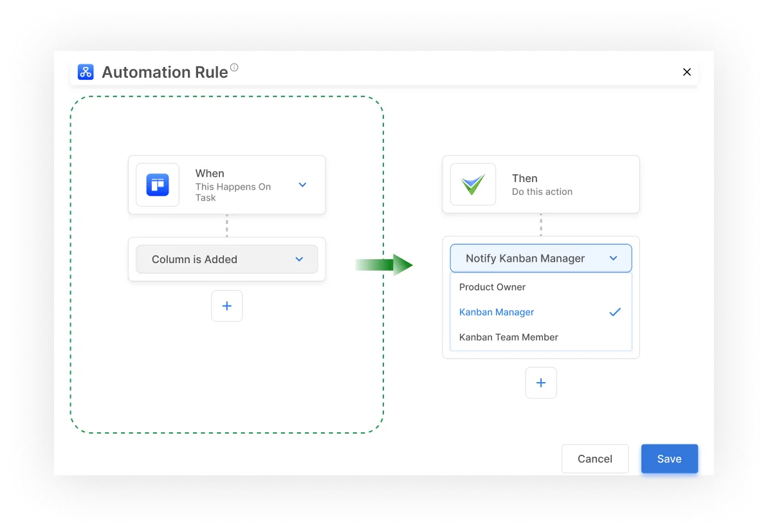The image size is (768, 532).
Task: Collapse the Notify Kanban Manager dropdown
Action: click(612, 258)
